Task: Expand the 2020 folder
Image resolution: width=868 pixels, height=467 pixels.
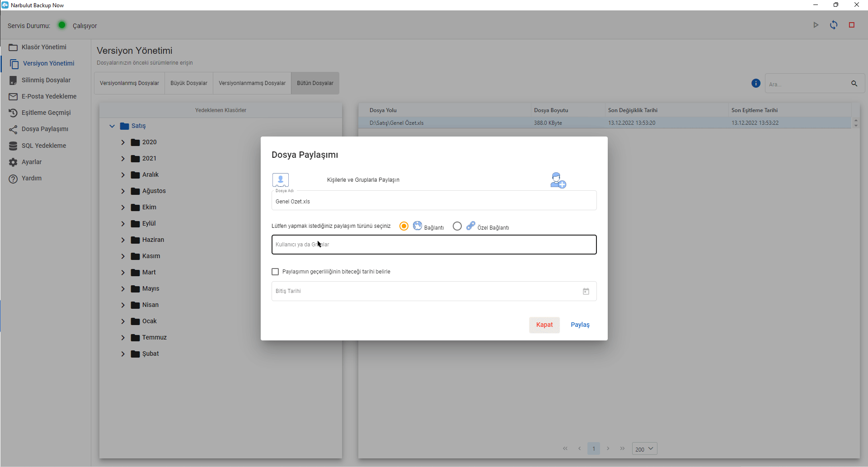Action: click(x=123, y=142)
